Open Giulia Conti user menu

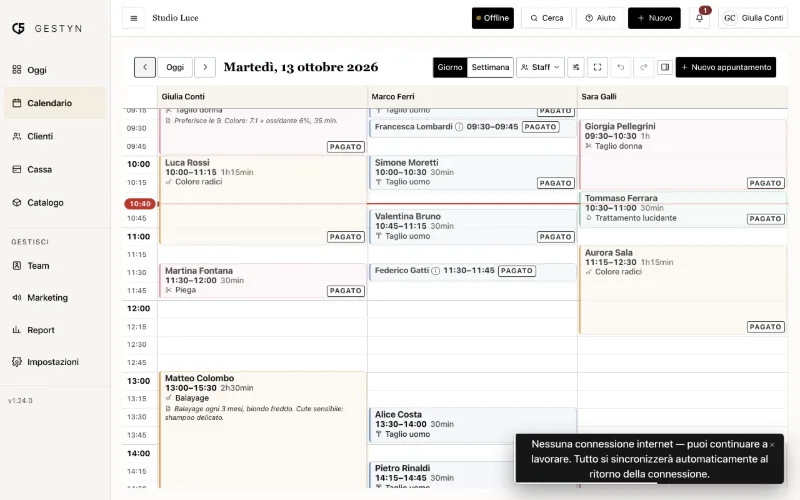pos(753,18)
